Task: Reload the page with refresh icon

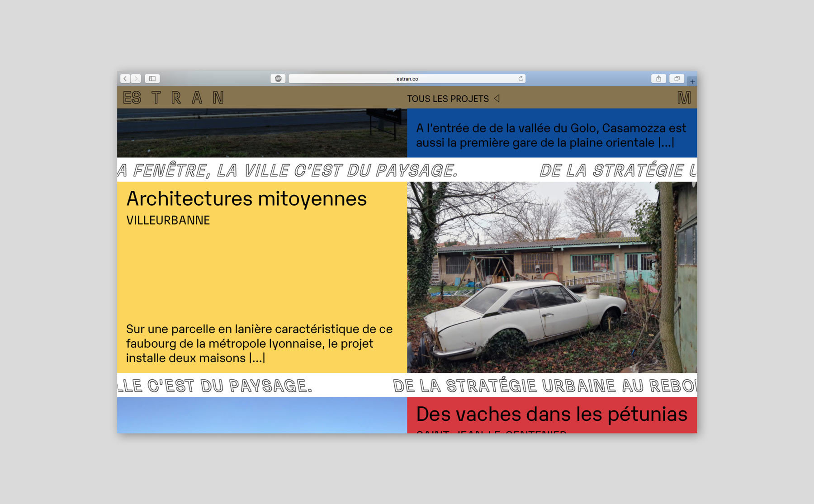Action: 521,79
